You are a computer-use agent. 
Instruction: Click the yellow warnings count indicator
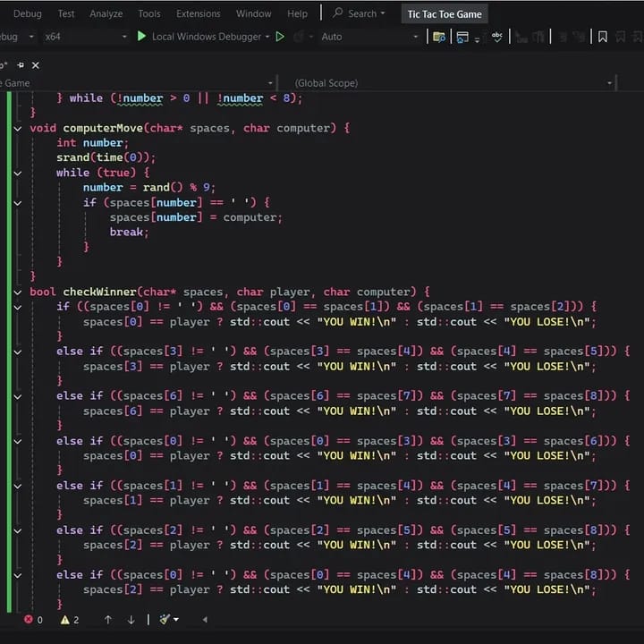(70, 619)
